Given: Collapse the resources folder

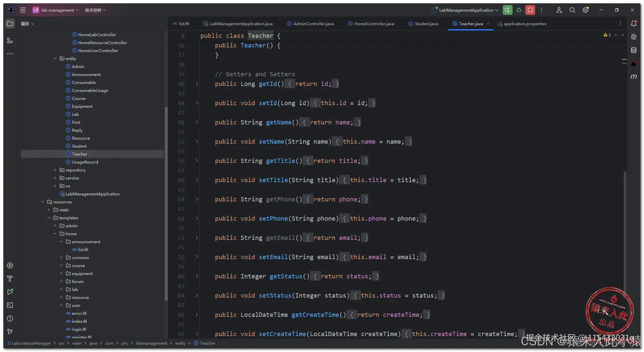Looking at the screenshot, I should (42, 202).
